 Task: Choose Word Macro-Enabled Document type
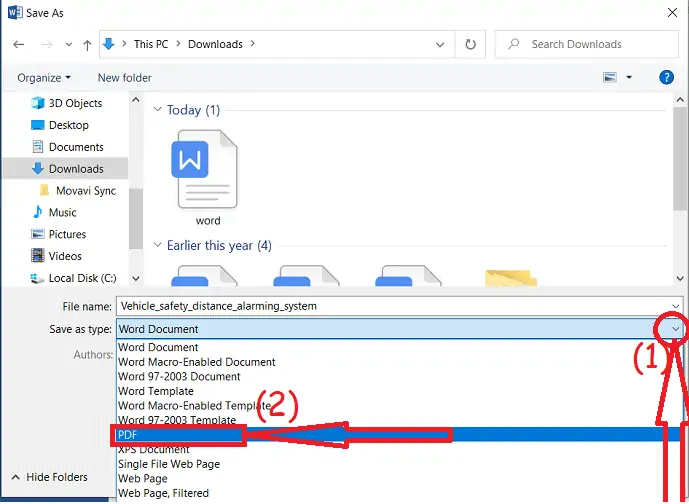pos(400,362)
